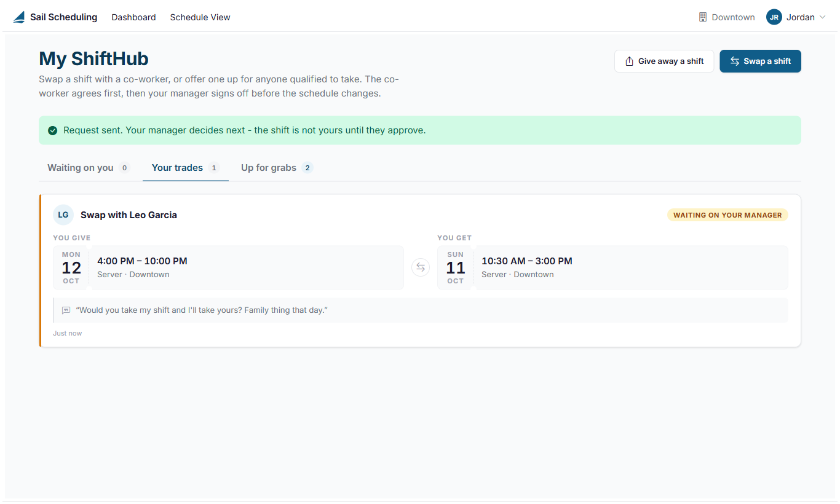Select the Your trades tab
840x504 pixels.
click(x=186, y=168)
